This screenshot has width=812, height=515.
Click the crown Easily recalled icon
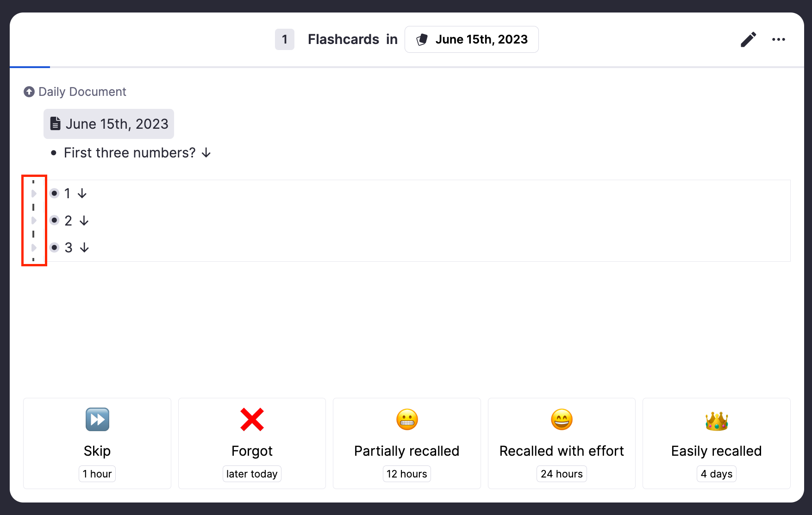point(716,421)
